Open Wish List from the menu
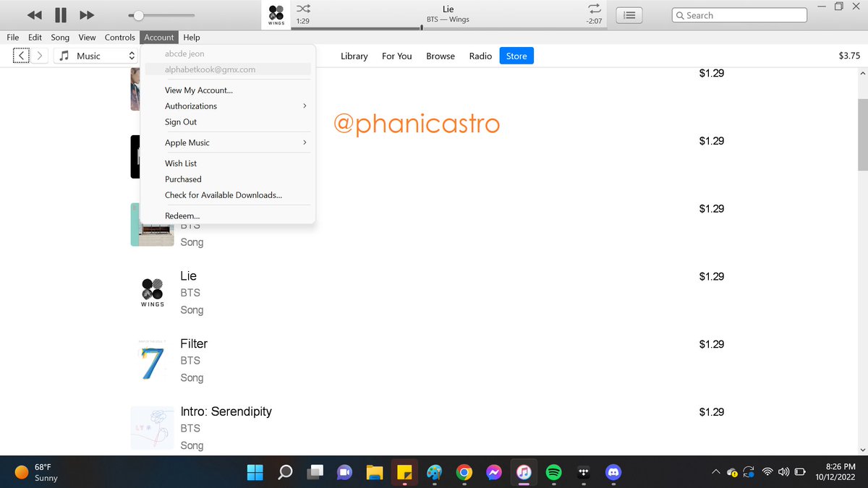 (x=228, y=163)
